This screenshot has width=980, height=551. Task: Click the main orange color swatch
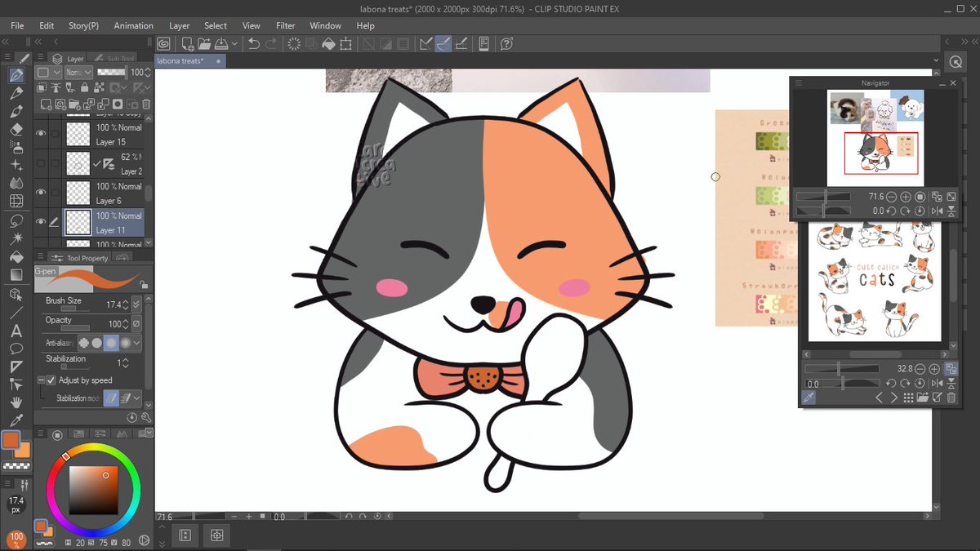tap(11, 441)
